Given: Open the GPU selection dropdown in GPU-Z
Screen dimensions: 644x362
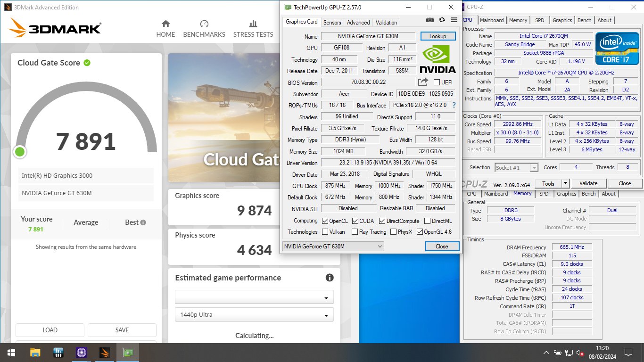Looking at the screenshot, I should pyautogui.click(x=333, y=246).
